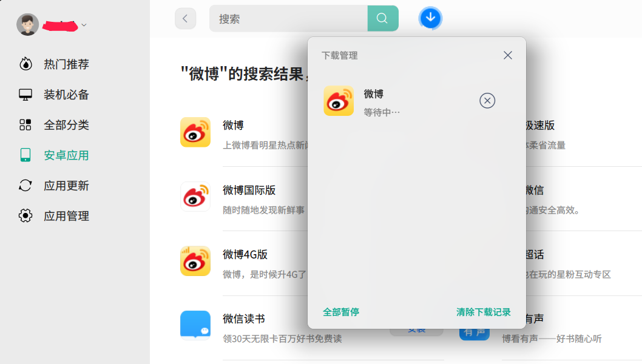Click 等待中 status text
The width and height of the screenshot is (642, 364).
[382, 112]
